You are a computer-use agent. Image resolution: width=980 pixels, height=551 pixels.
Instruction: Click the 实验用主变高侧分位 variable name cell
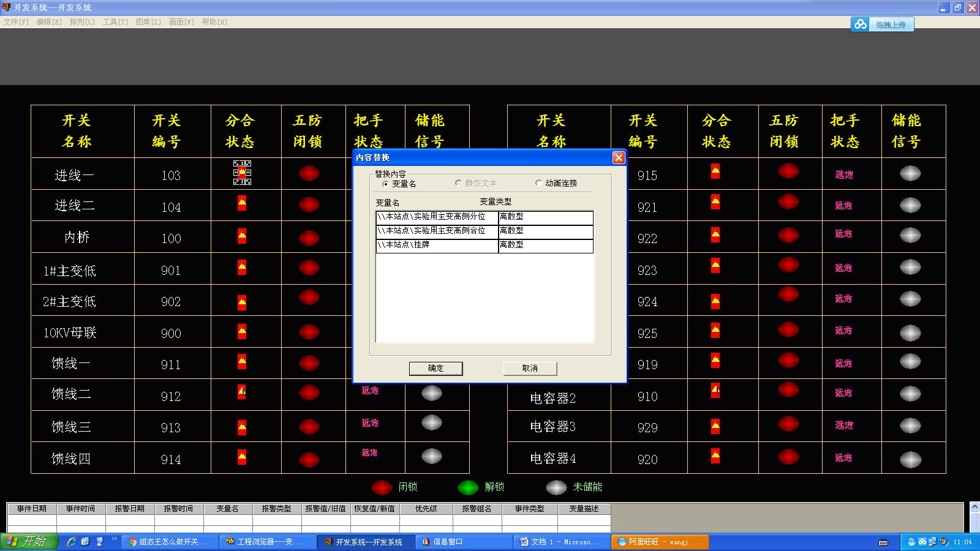[x=436, y=217]
